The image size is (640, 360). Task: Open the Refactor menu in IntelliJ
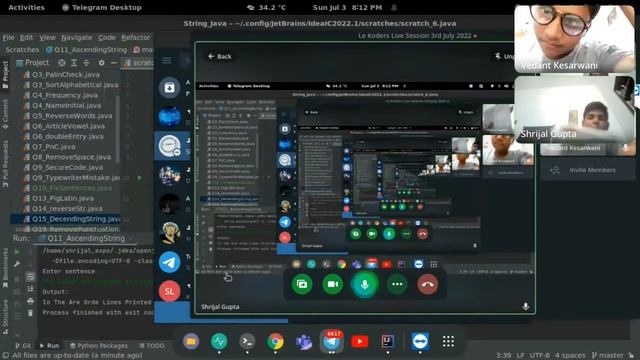[136, 38]
